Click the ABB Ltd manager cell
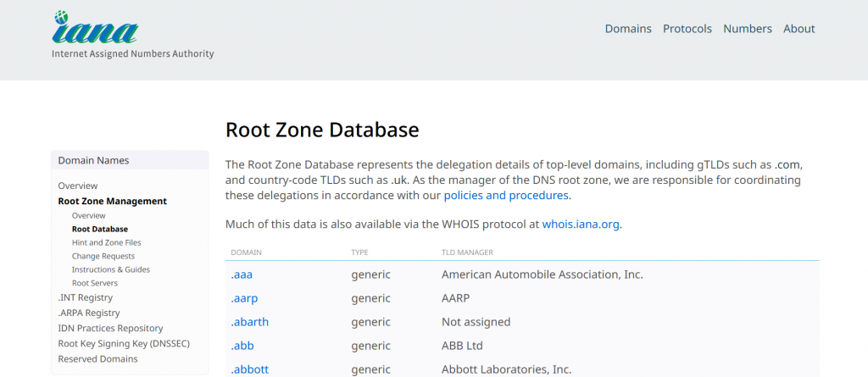The width and height of the screenshot is (868, 377). (x=462, y=346)
